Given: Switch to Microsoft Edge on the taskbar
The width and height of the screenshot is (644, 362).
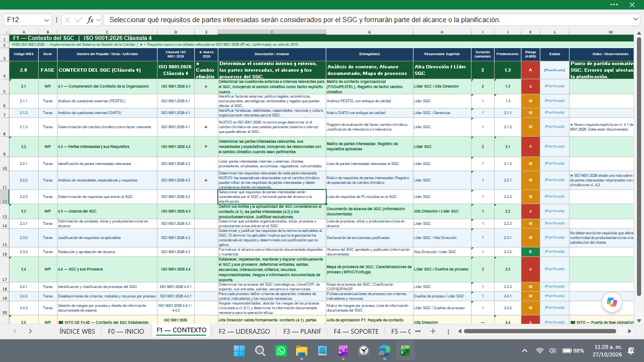Looking at the screenshot, I should (384, 351).
